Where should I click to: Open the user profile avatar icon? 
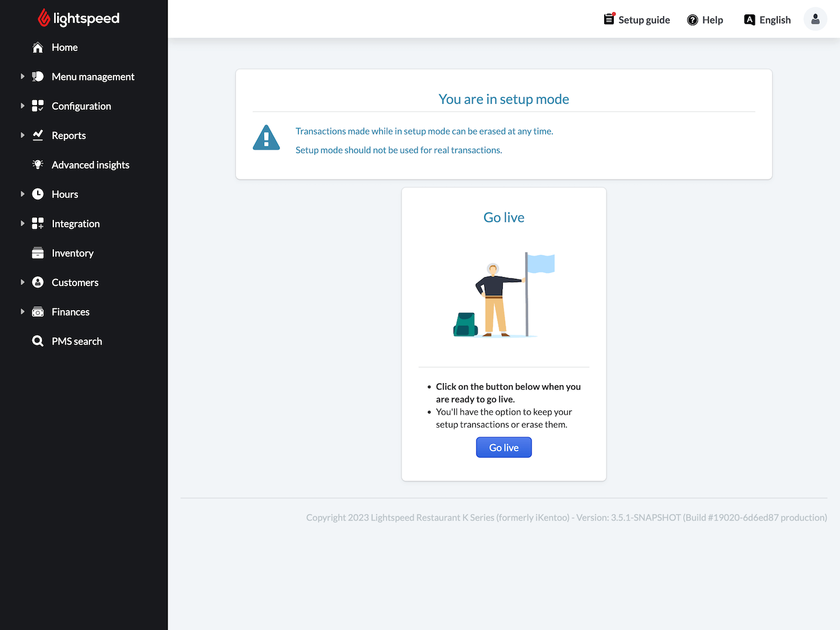815,19
